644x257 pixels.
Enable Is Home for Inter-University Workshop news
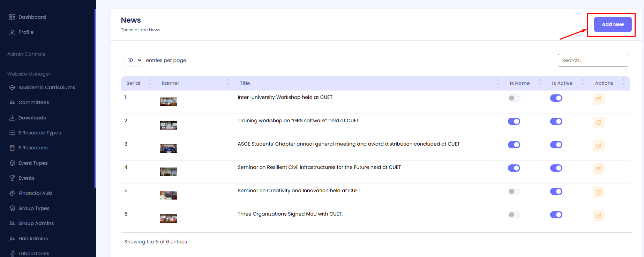(514, 98)
